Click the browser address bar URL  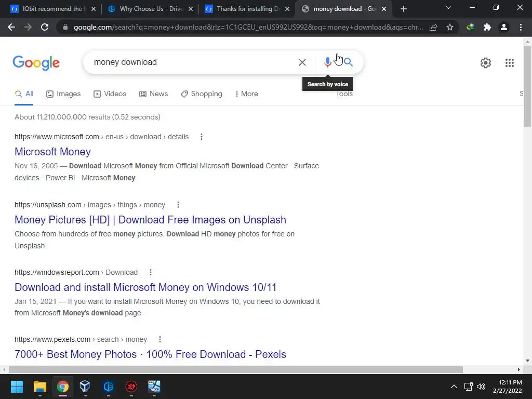tap(248, 27)
